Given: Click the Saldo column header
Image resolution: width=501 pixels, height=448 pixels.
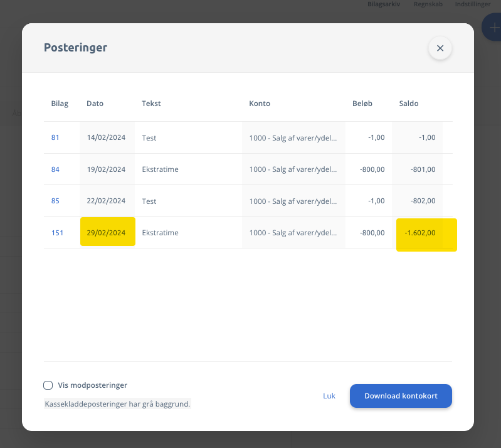Looking at the screenshot, I should point(409,104).
